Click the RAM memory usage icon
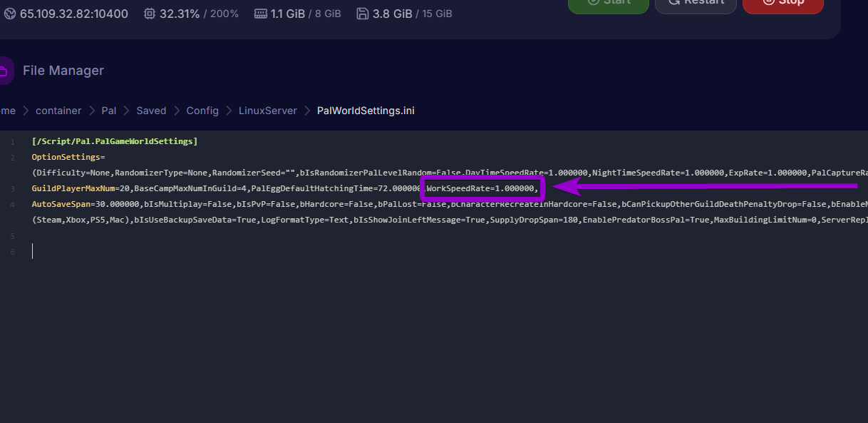 click(x=259, y=14)
